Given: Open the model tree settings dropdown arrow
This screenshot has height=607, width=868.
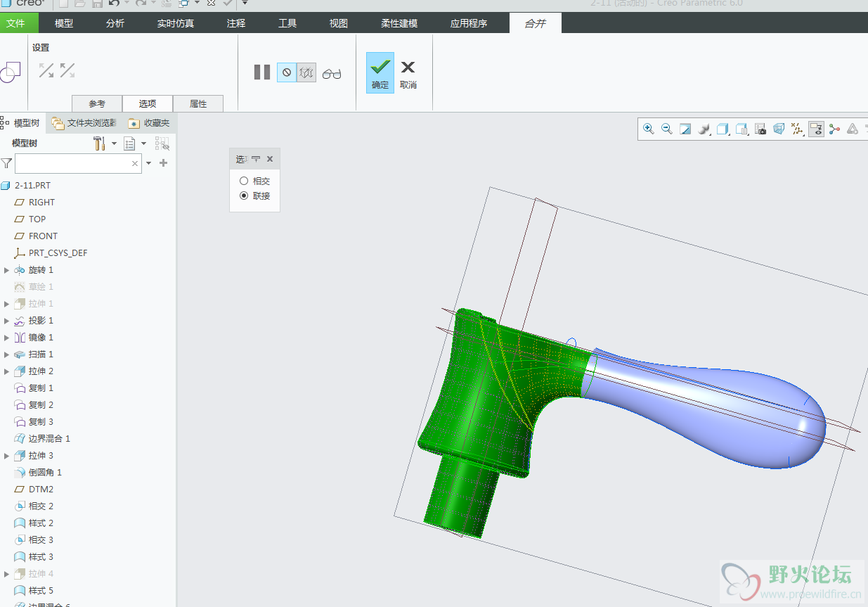Looking at the screenshot, I should click(112, 143).
